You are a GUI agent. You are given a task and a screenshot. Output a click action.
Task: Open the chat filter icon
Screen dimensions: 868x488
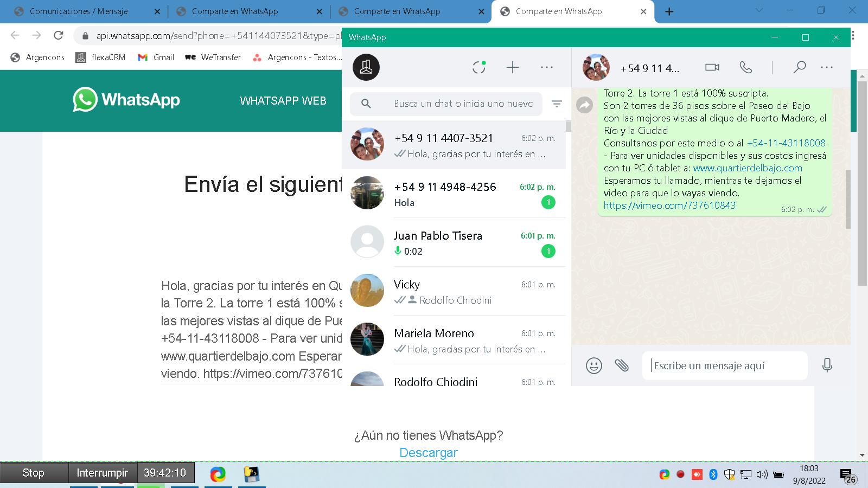[x=557, y=104]
